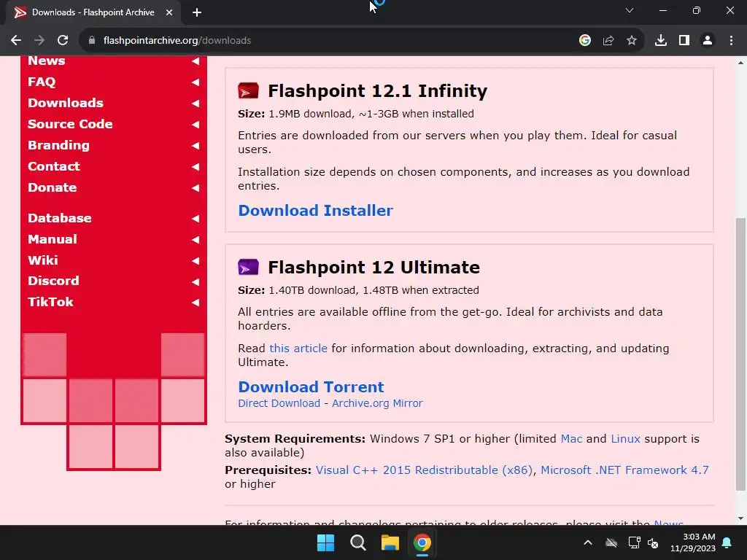Open Windows taskbar search
Screen dimensions: 747x560
pos(357,542)
